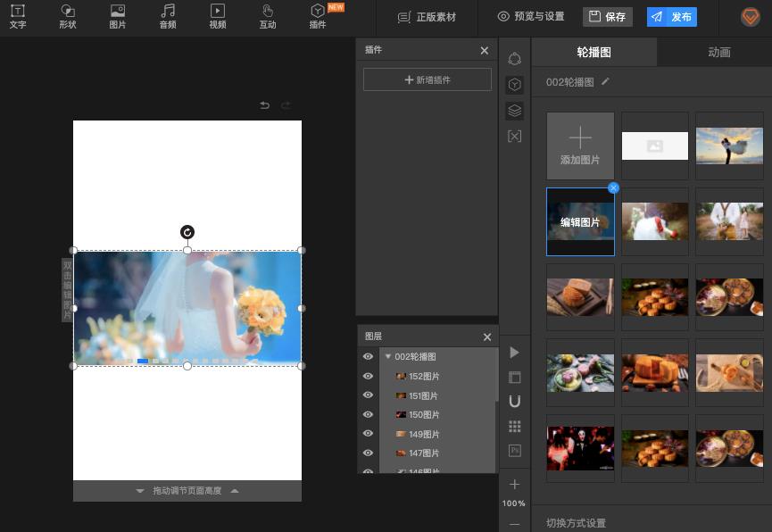
Task: Publish the project with 发布
Action: [671, 17]
